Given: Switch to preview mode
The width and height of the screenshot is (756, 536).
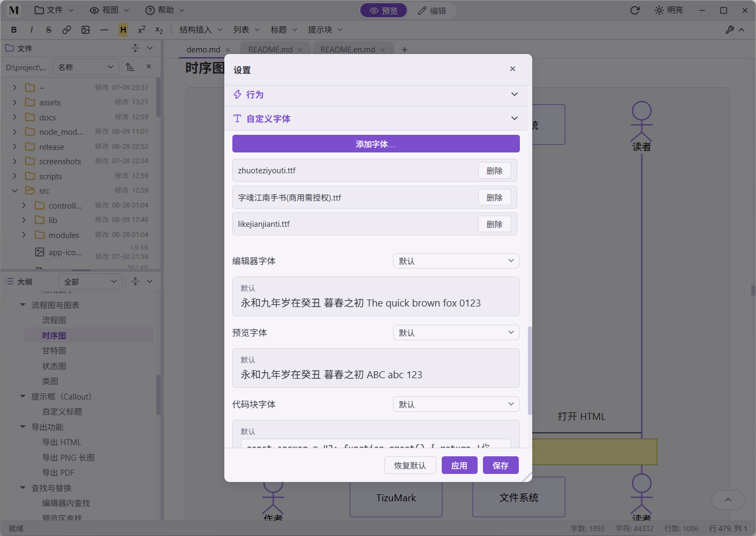Looking at the screenshot, I should [x=384, y=11].
